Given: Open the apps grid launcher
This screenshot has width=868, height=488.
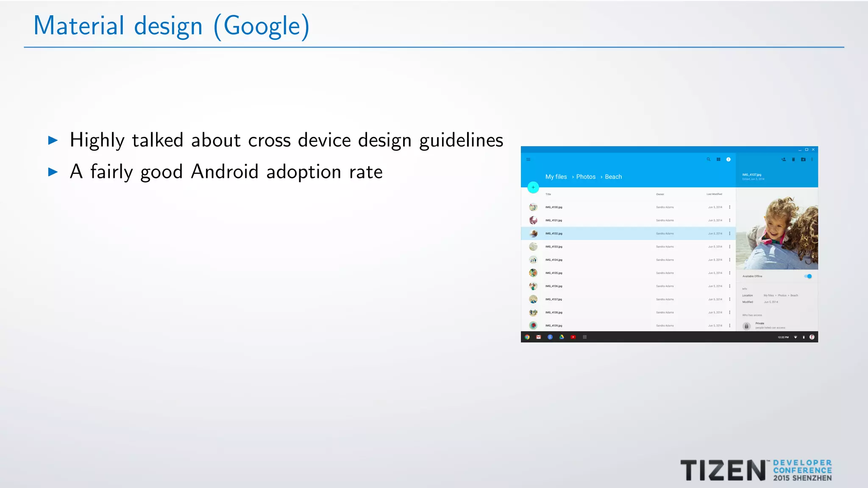Looking at the screenshot, I should 584,337.
